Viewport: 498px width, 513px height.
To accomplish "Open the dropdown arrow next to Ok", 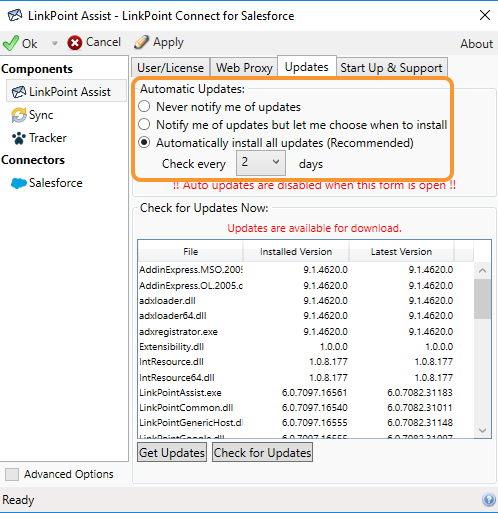I will pyautogui.click(x=54, y=43).
